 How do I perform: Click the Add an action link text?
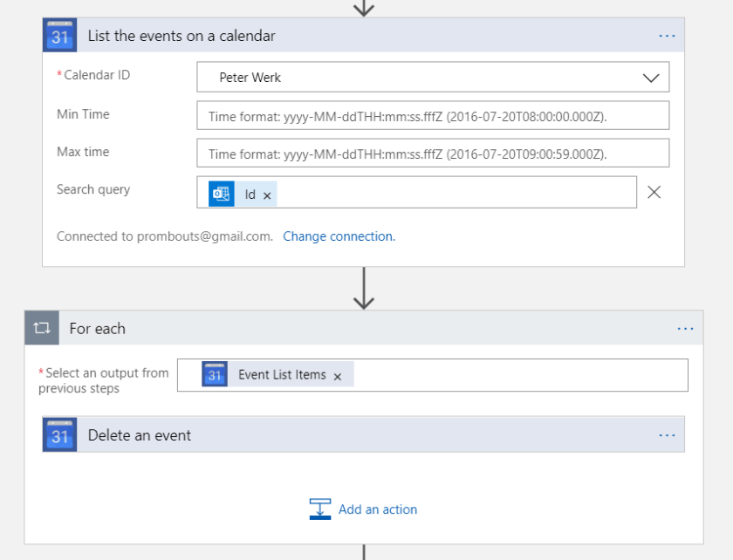point(378,509)
